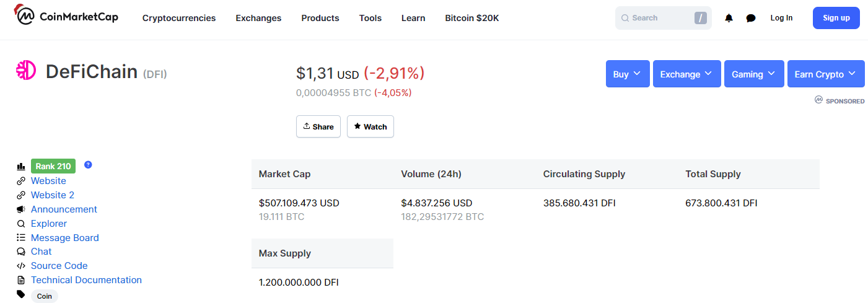Click the DeFiChain pink coin logo
The image size is (868, 303).
[x=26, y=71]
